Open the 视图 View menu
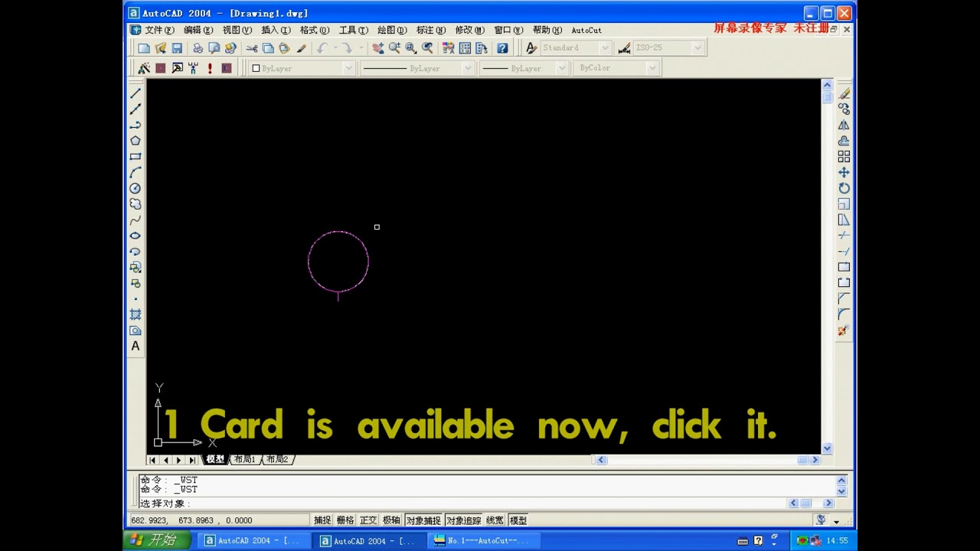 (237, 30)
